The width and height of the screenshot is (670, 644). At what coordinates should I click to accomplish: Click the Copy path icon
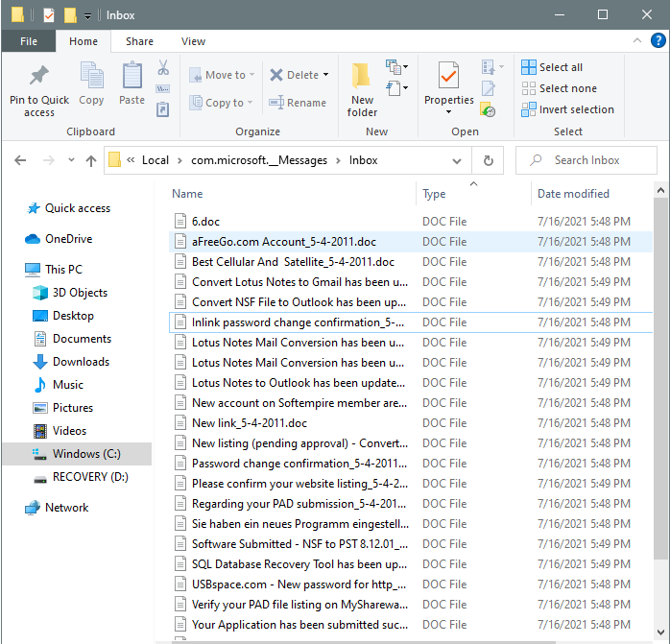point(163,89)
